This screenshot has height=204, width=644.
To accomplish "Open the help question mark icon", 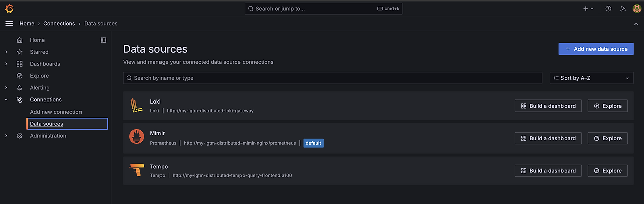I will click(x=608, y=9).
